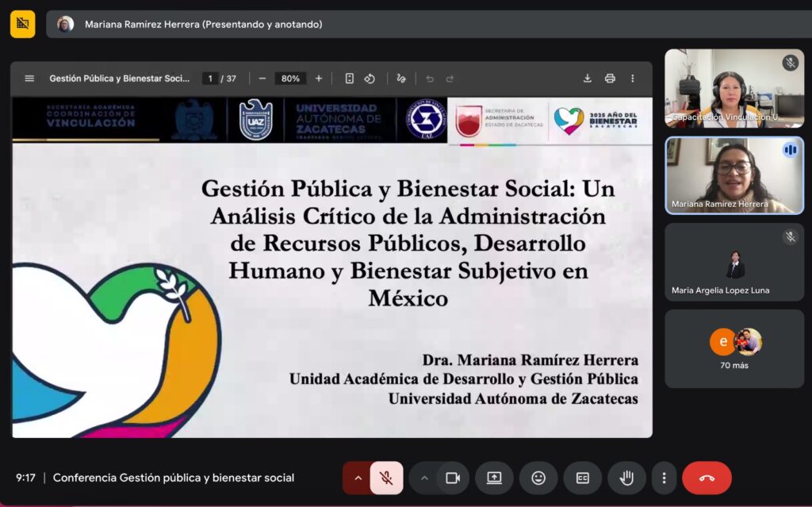Viewport: 812px width, 507px height.
Task: Select the PDF draw annotation tool
Action: point(401,79)
